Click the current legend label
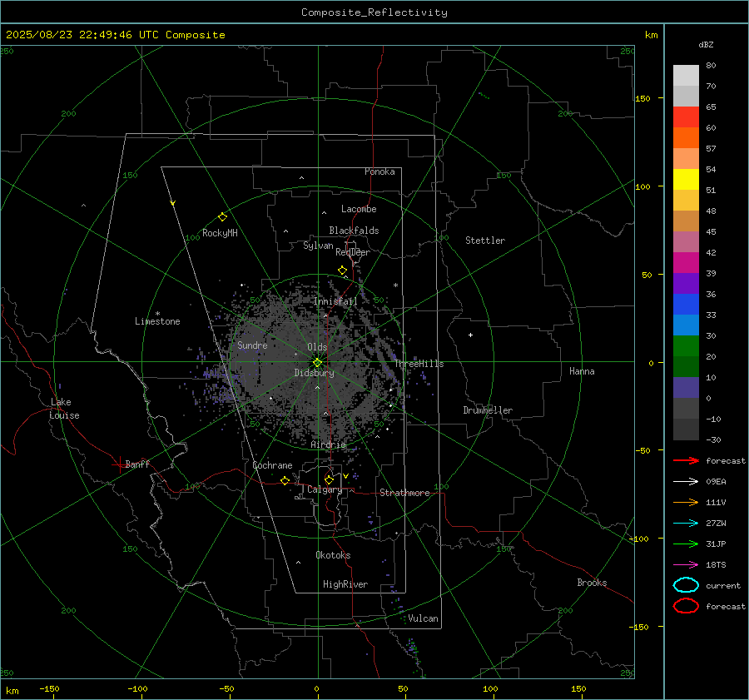749x700 pixels. coord(723,585)
